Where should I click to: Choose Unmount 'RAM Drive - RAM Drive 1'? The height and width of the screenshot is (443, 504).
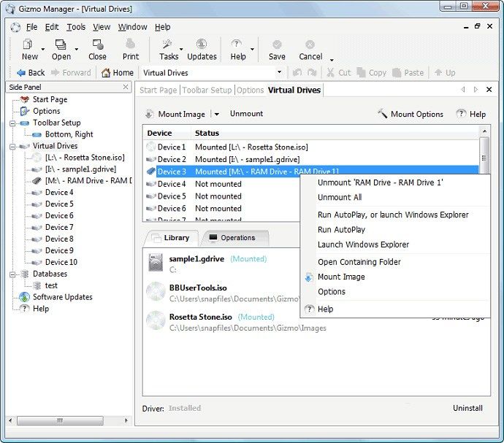click(381, 182)
